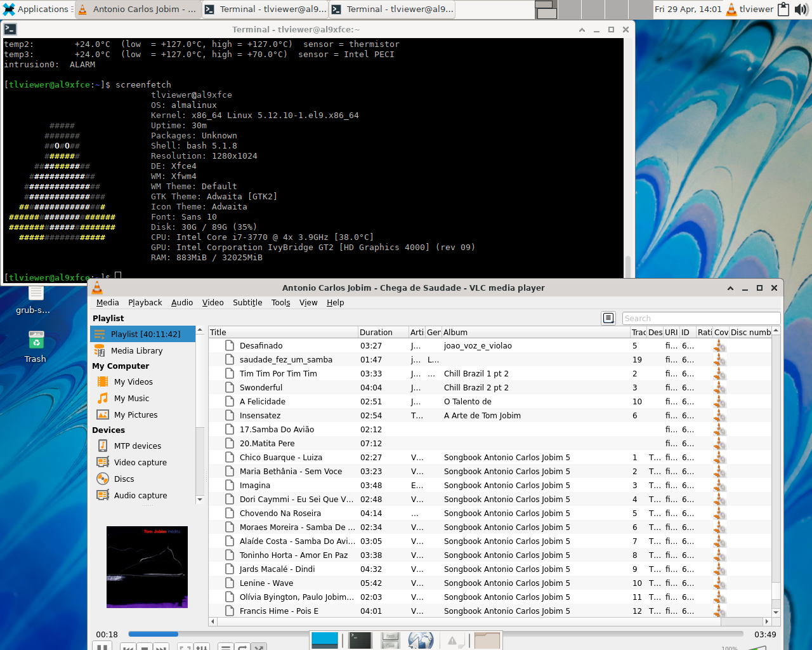This screenshot has width=812, height=650.
Task: Toggle the playlist view mode icon
Action: tap(608, 318)
